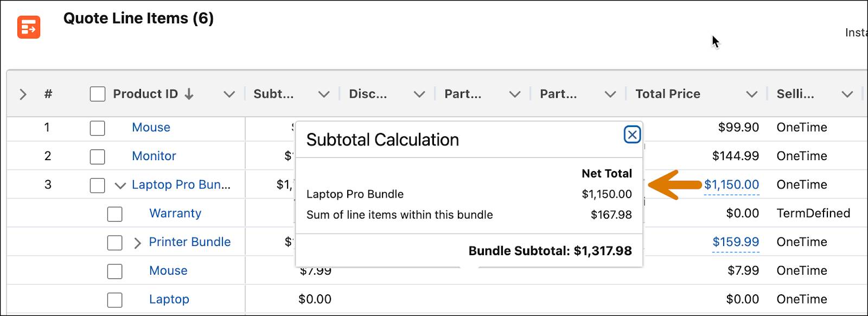Screen dimensions: 868x316
Task: Open the Selli... column dropdown arrow
Action: pyautogui.click(x=847, y=94)
